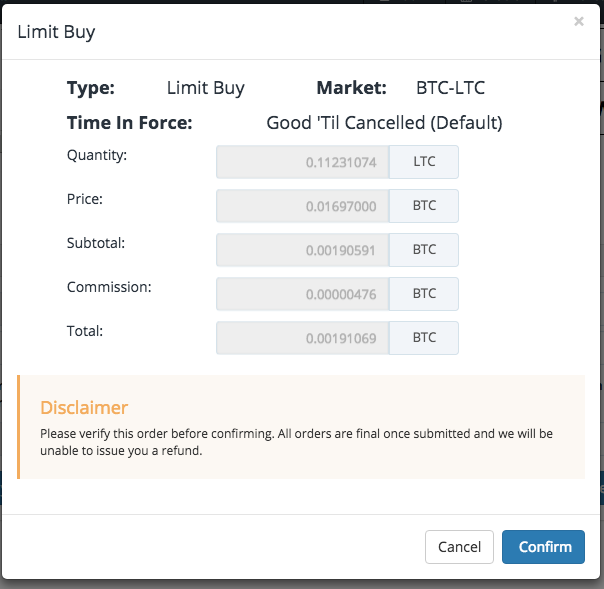Close the Limit Buy dialog with X
The image size is (604, 589).
point(579,22)
